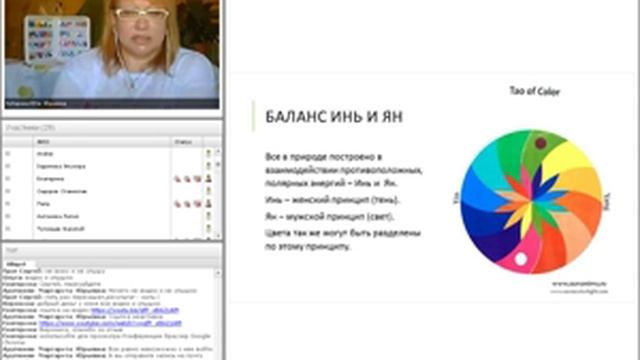This screenshot has width=640, height=360.
Task: Click the third status icon in Рита's row
Action: coord(198,204)
